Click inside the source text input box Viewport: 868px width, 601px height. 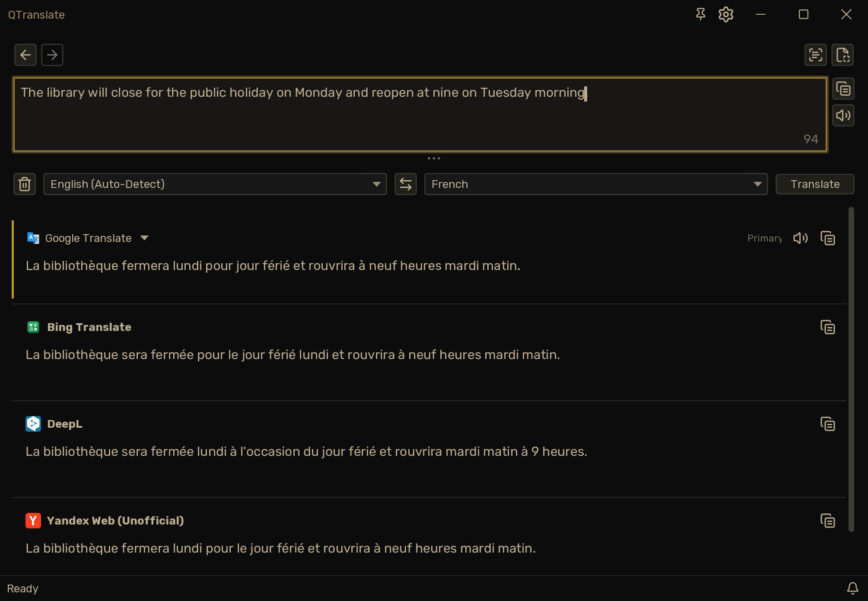420,114
